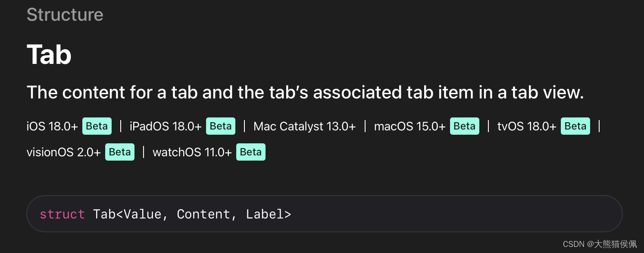This screenshot has height=253, width=644.
Task: Click the tab description summary sentence
Action: tap(305, 92)
